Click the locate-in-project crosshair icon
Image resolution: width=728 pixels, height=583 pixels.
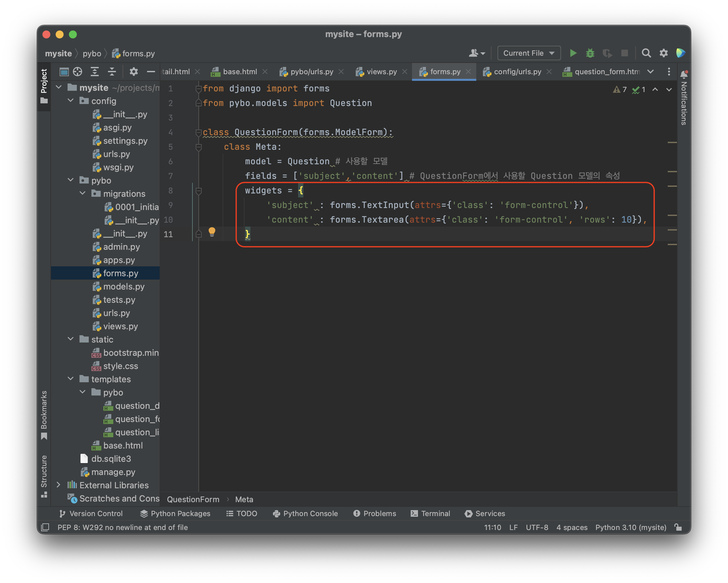tap(78, 72)
